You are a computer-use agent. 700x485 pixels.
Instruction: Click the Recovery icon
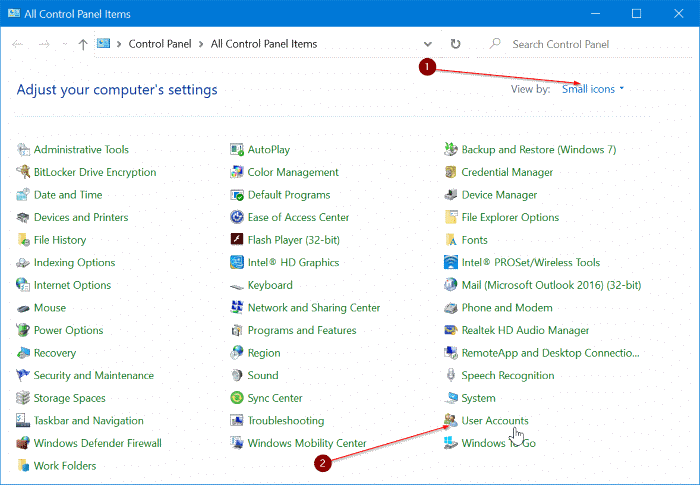(x=23, y=353)
